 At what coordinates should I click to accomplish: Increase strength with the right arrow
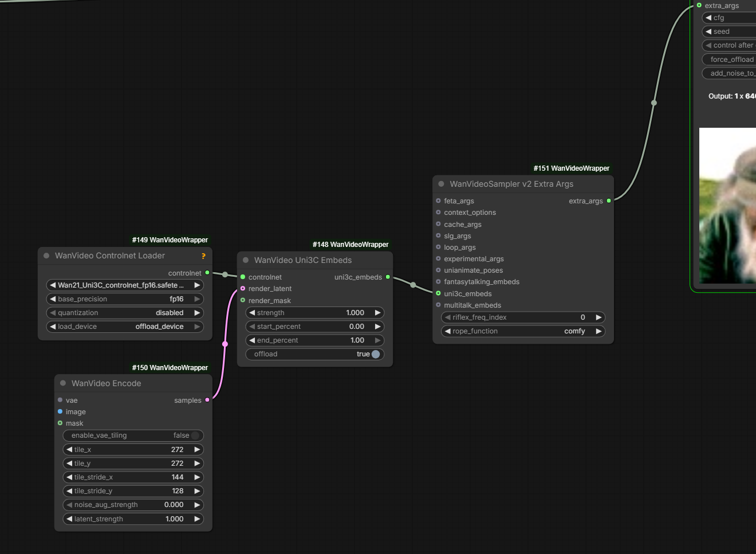tap(377, 313)
